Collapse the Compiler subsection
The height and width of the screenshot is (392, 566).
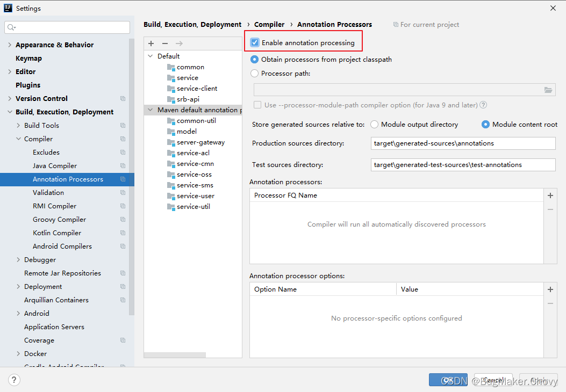pos(18,139)
